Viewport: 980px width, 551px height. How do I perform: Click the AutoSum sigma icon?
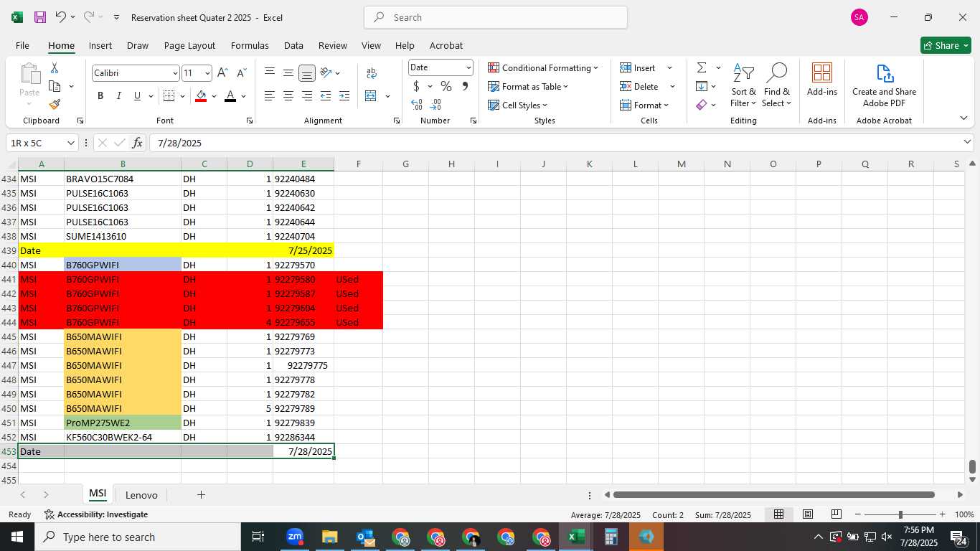(702, 68)
